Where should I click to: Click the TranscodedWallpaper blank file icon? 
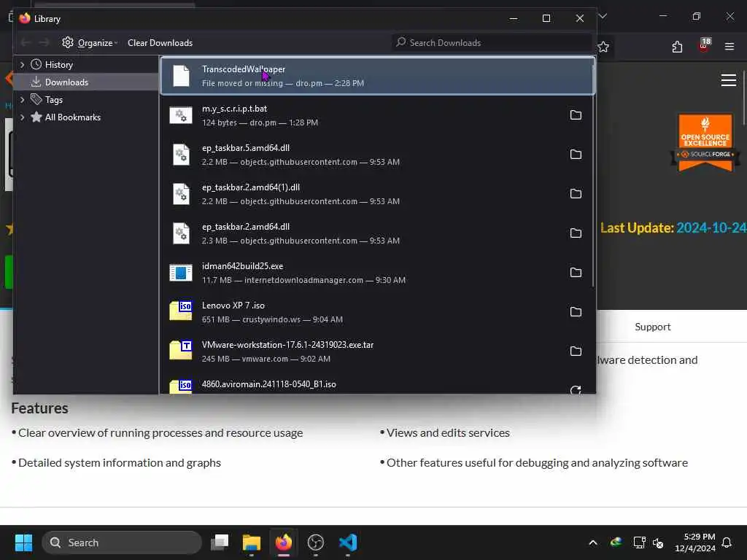(x=181, y=76)
